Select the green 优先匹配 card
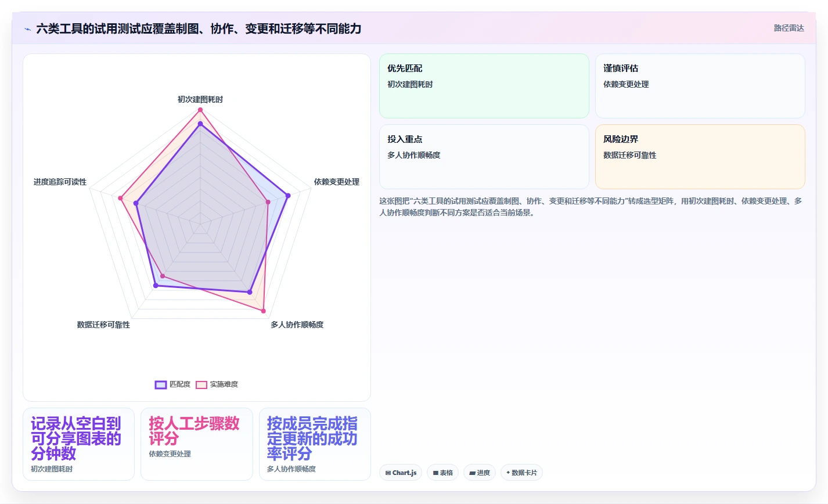 point(484,86)
